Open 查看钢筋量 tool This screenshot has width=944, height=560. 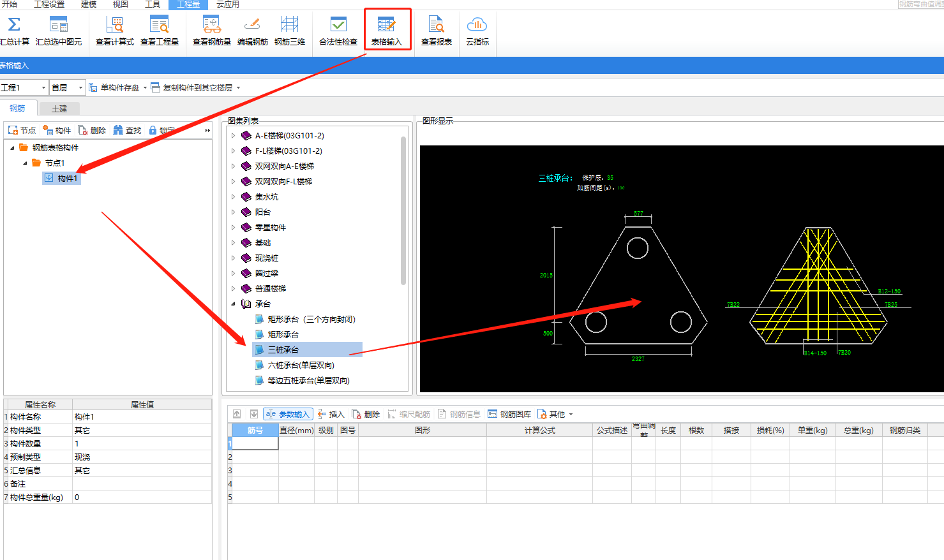[212, 31]
